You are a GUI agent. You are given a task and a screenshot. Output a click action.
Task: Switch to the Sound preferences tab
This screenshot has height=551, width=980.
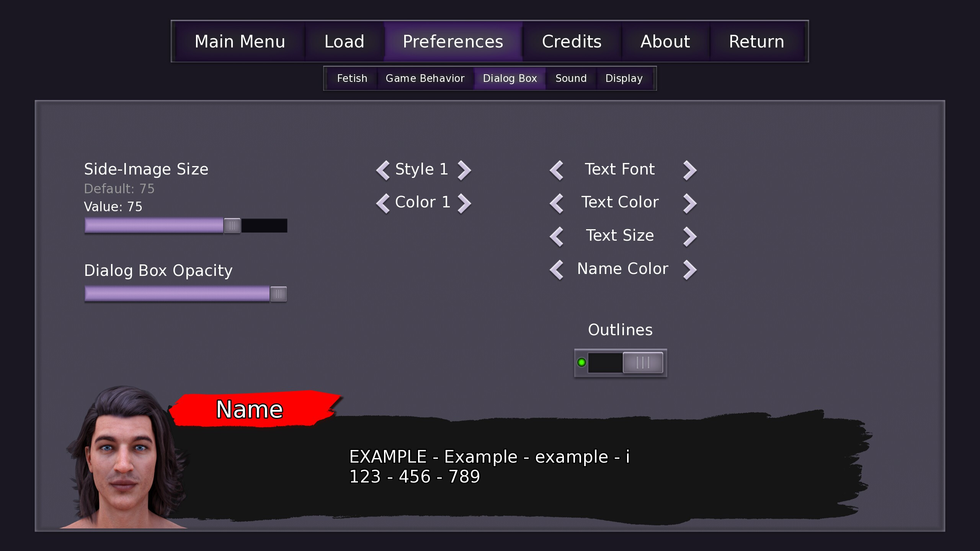coord(571,77)
